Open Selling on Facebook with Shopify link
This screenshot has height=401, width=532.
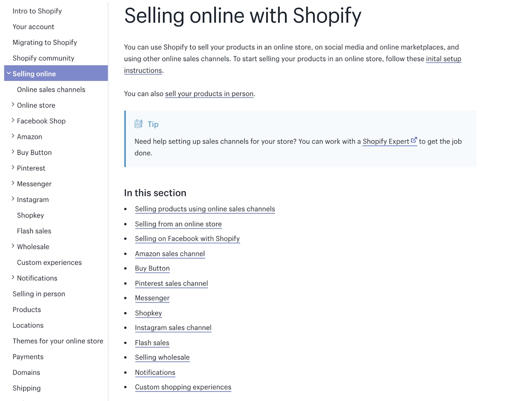[187, 239]
